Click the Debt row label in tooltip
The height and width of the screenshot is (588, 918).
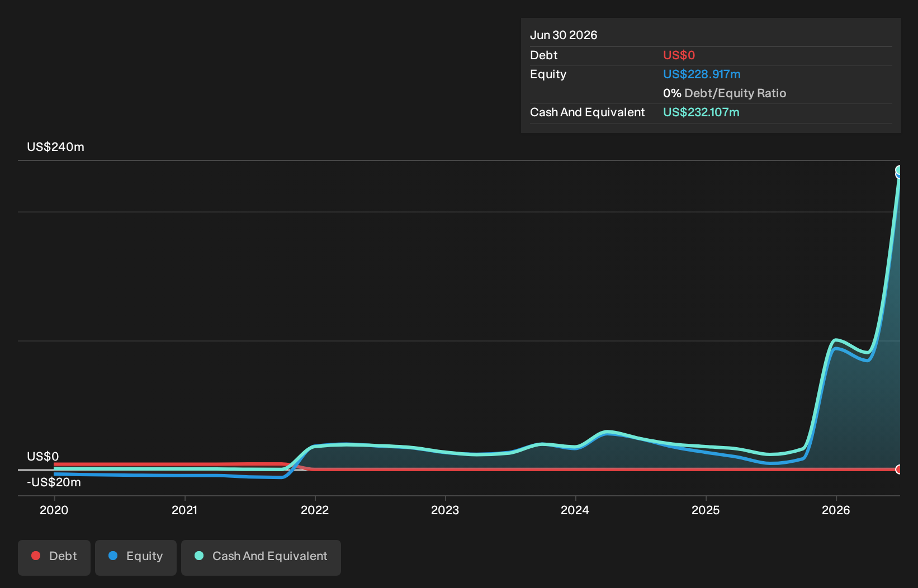tap(544, 55)
